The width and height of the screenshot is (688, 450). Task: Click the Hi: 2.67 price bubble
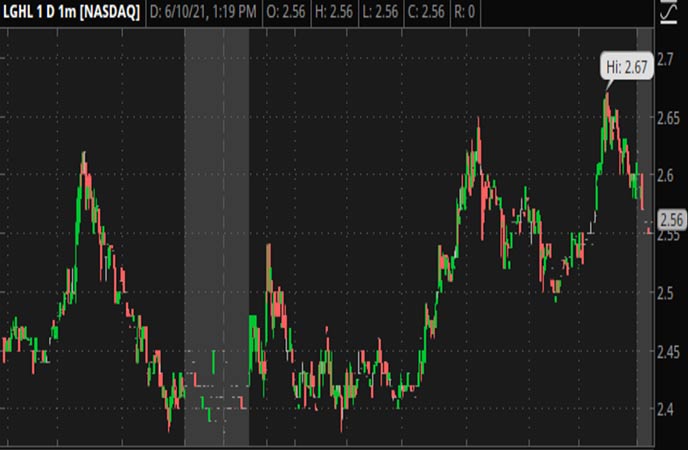(627, 67)
